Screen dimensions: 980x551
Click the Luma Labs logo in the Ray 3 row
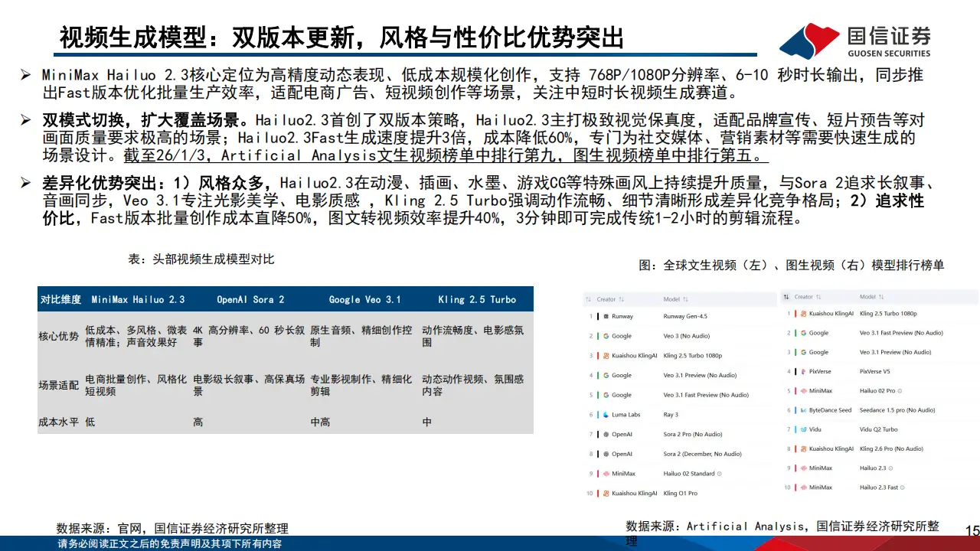pyautogui.click(x=606, y=415)
